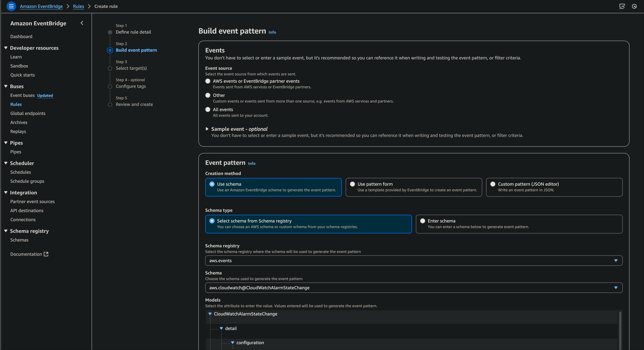
Task: Collapse the configuration tree node
Action: 232,343
